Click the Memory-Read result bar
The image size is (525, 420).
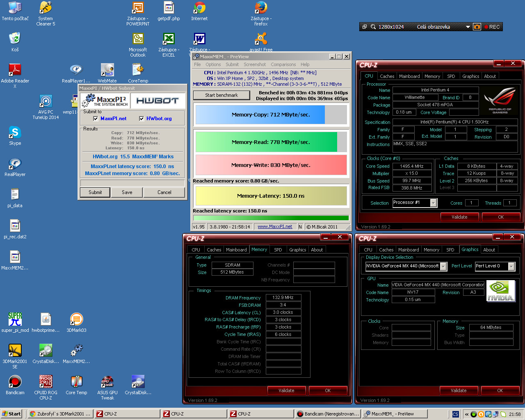271,142
